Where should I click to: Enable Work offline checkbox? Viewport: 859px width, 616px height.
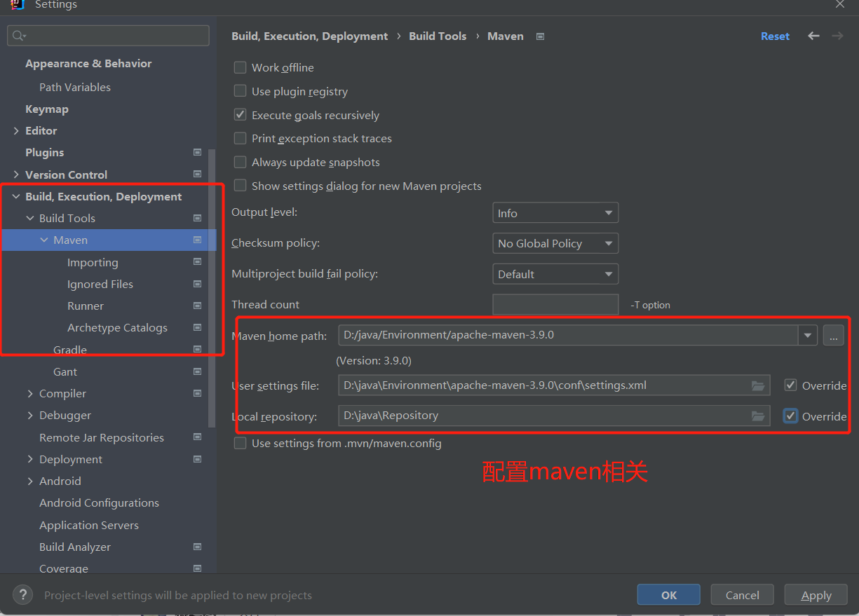pyautogui.click(x=240, y=67)
